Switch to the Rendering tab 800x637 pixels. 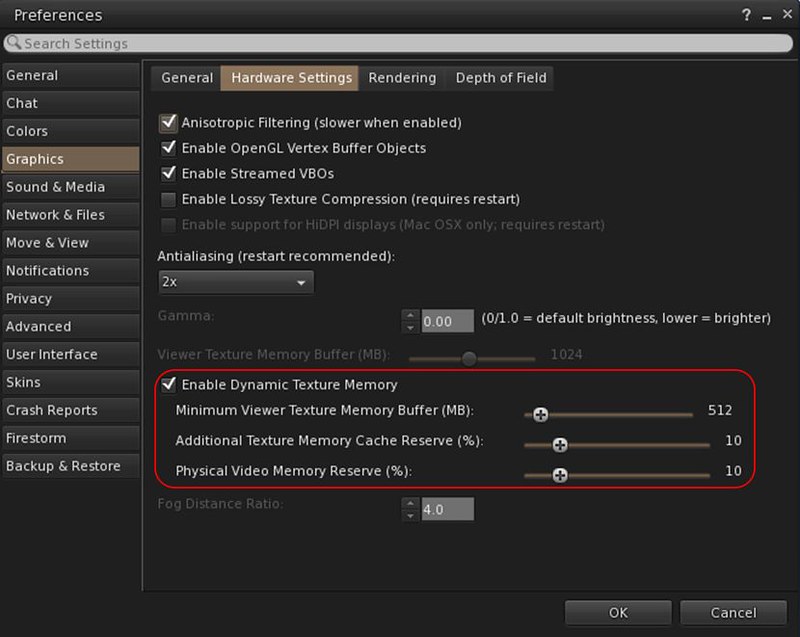(402, 78)
